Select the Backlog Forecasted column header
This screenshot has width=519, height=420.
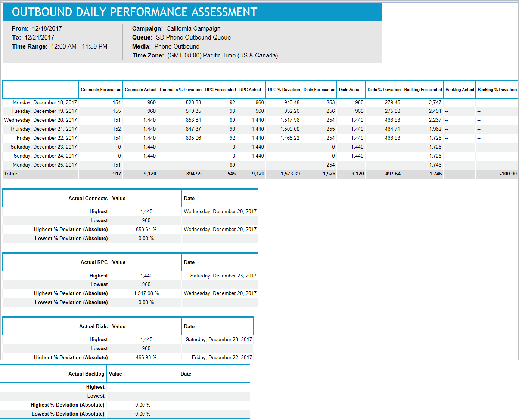tap(423, 90)
